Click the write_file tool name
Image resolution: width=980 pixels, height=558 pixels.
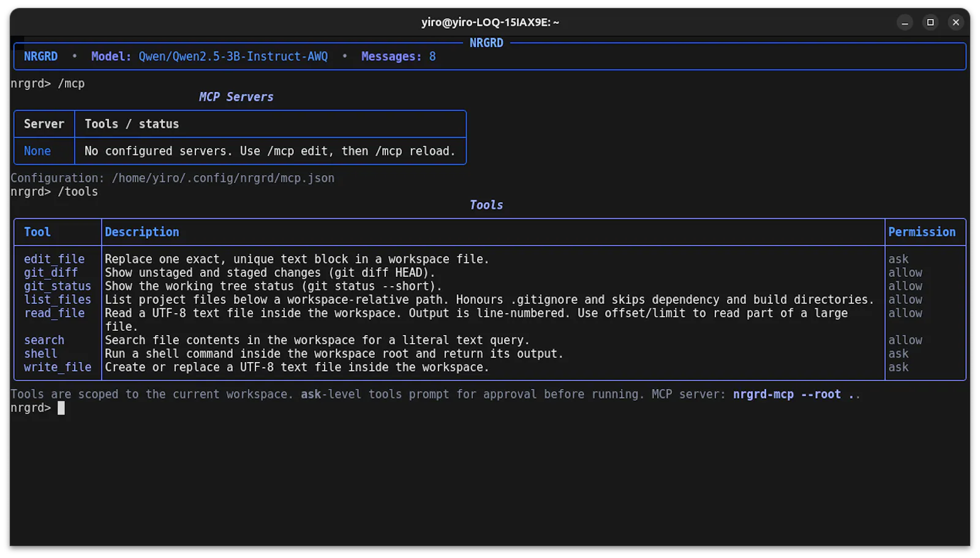click(58, 367)
